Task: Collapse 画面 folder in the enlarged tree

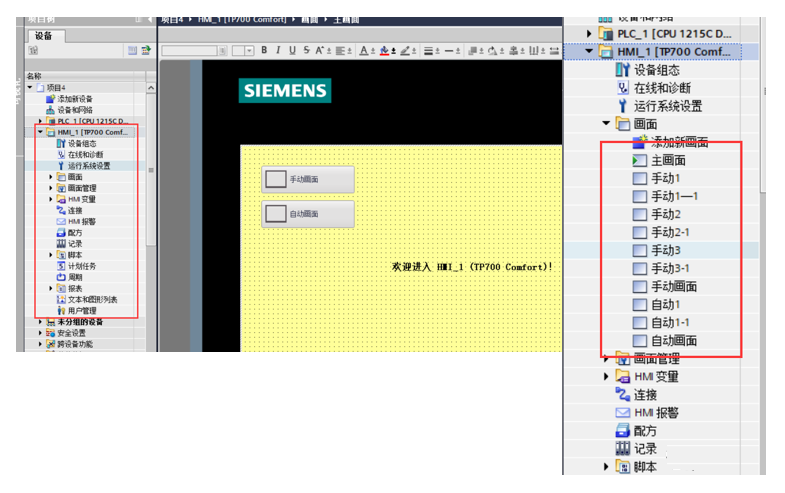Action: (x=606, y=123)
